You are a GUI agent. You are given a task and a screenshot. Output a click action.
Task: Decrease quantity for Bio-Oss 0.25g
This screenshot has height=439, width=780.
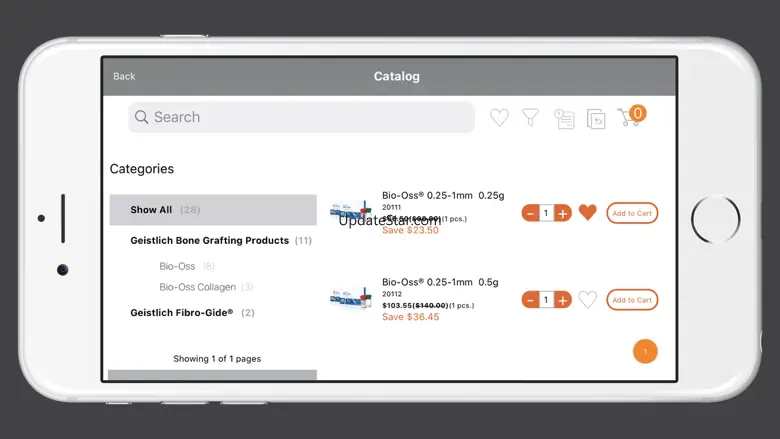(x=530, y=213)
